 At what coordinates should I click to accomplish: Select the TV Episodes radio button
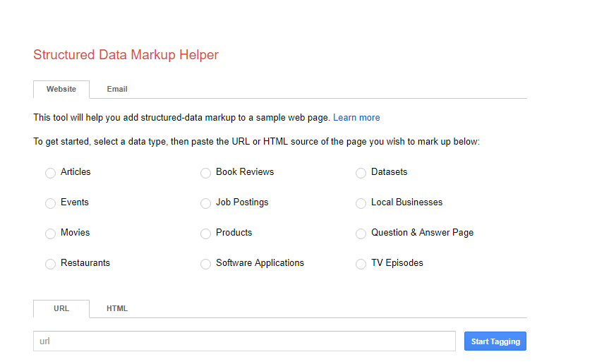point(361,264)
